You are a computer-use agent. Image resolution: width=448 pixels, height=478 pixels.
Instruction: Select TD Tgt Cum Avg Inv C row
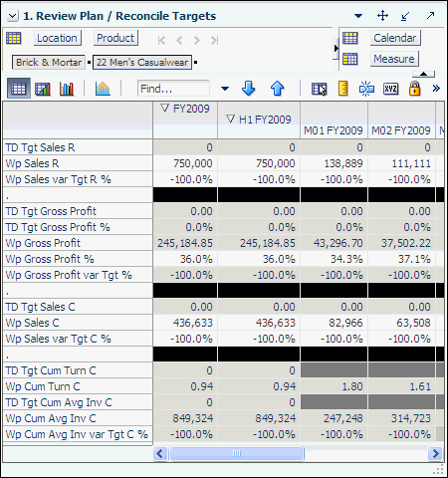(78, 402)
